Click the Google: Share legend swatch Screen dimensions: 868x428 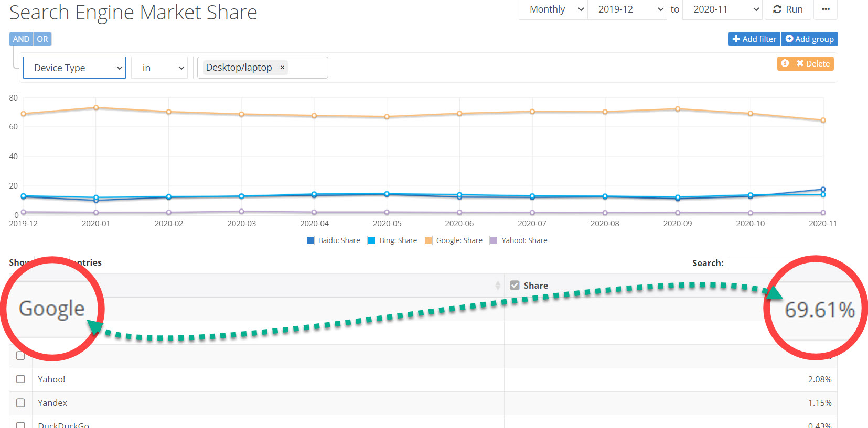click(x=428, y=240)
